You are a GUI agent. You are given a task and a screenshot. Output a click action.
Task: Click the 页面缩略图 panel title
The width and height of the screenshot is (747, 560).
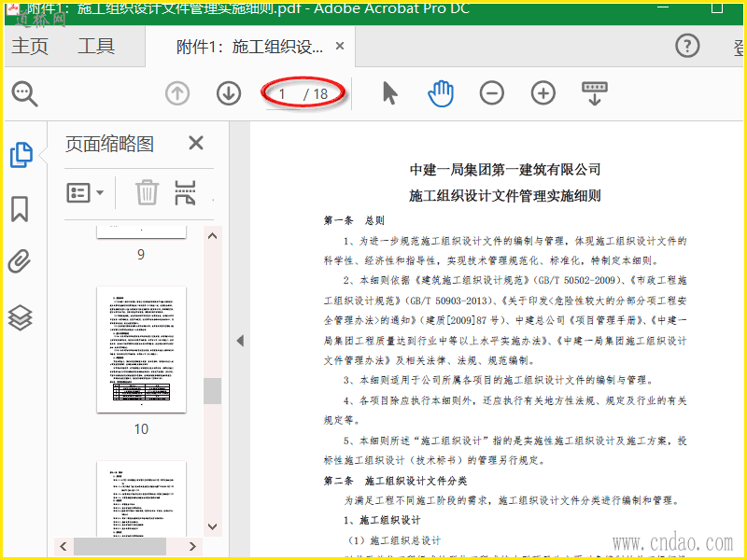coord(109,144)
